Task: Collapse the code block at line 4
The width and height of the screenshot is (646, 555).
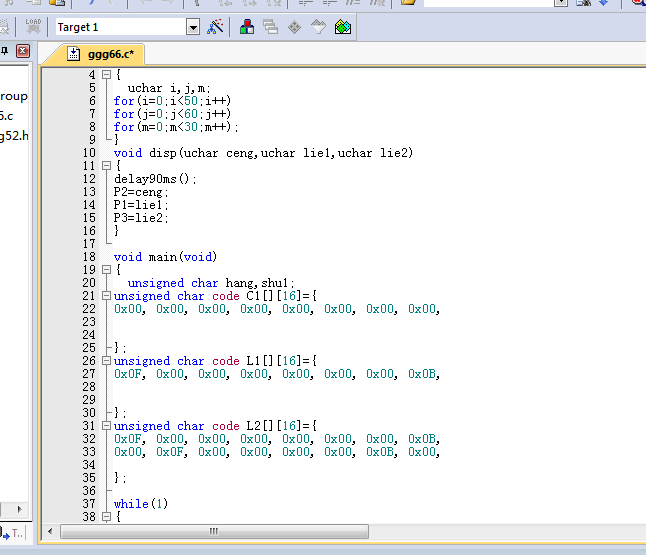Action: click(106, 75)
